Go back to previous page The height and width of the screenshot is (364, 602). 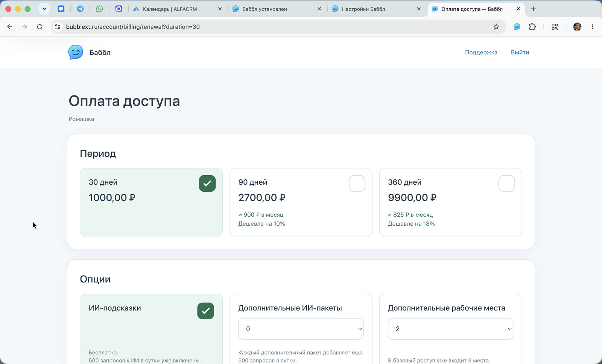click(10, 27)
